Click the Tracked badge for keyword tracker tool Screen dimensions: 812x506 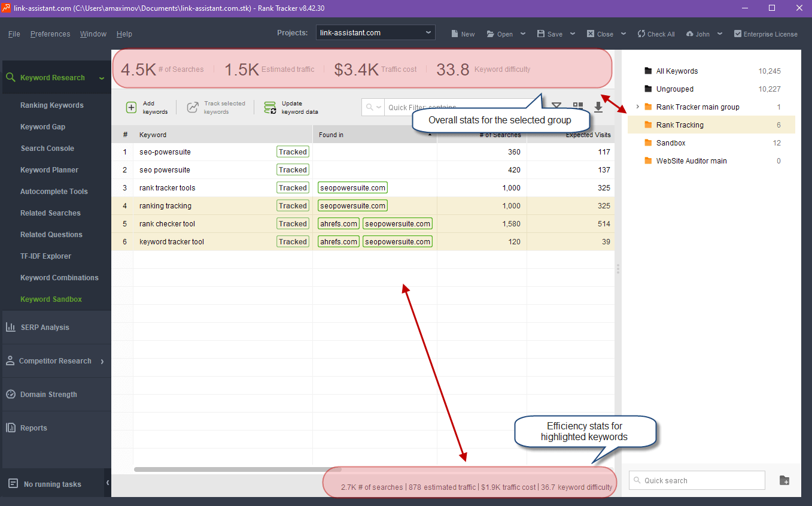point(293,242)
